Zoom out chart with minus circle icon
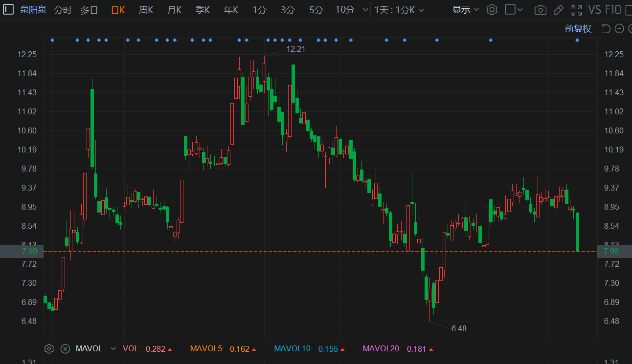 (619, 29)
